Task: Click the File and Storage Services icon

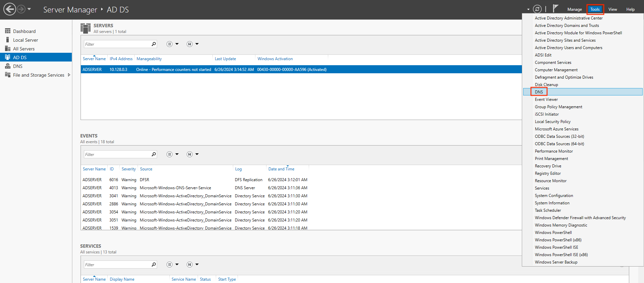Action: tap(8, 75)
